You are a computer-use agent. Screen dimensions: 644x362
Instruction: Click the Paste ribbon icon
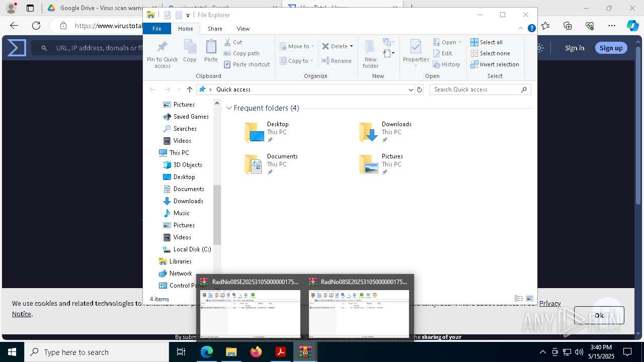coord(211,51)
